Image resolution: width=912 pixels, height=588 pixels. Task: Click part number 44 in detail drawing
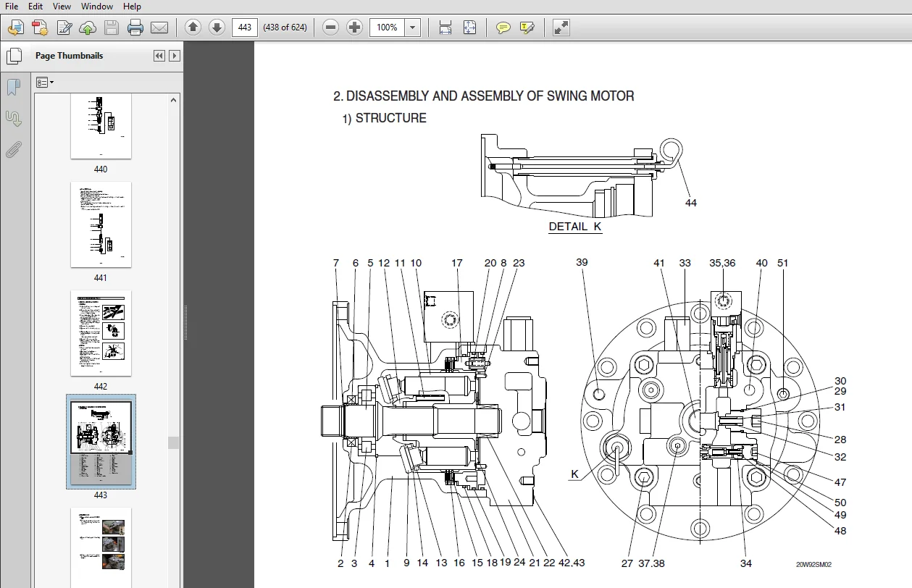click(691, 203)
